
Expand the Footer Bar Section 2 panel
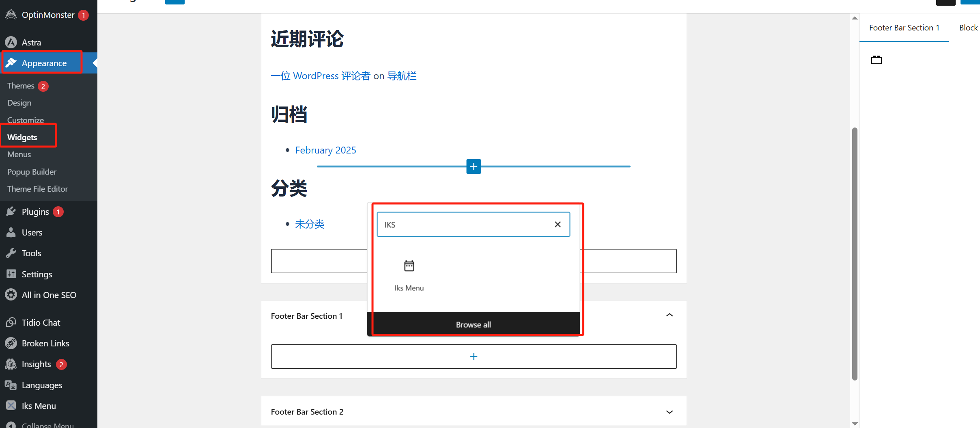coord(670,412)
